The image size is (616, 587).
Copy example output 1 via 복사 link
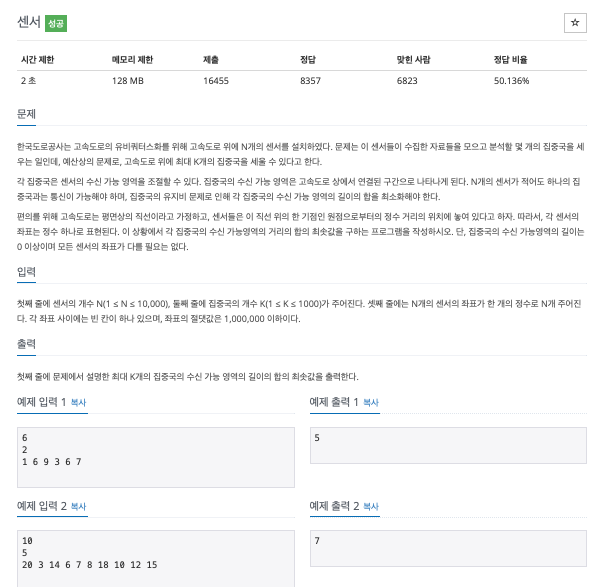(x=370, y=402)
